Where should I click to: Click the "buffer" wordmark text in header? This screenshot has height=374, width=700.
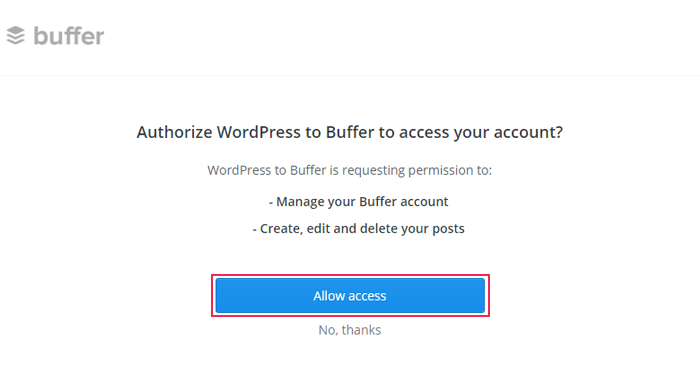pos(69,36)
